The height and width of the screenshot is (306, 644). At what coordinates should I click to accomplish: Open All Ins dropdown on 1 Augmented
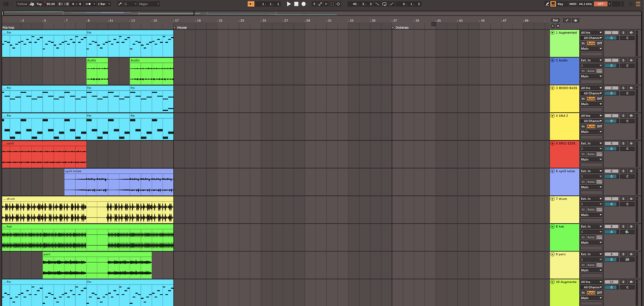(x=591, y=32)
